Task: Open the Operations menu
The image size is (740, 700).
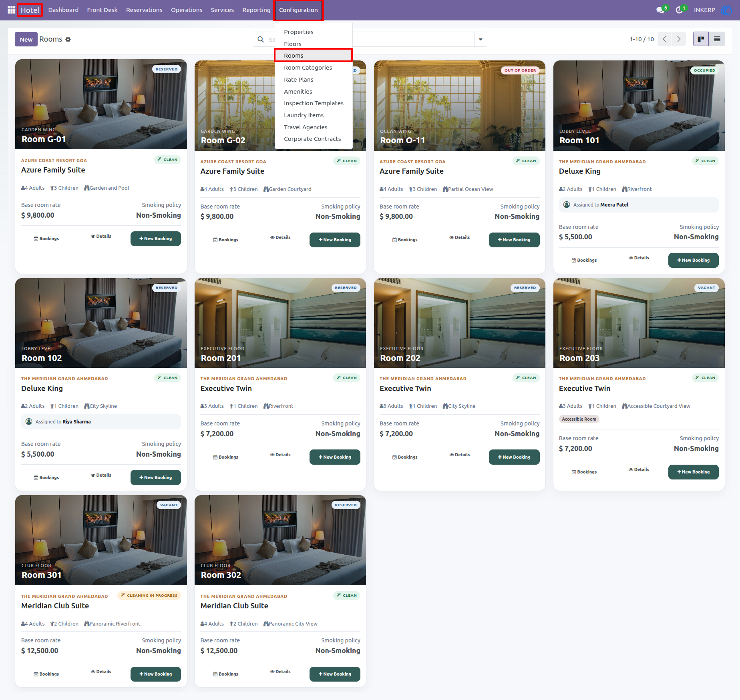Action: point(187,10)
